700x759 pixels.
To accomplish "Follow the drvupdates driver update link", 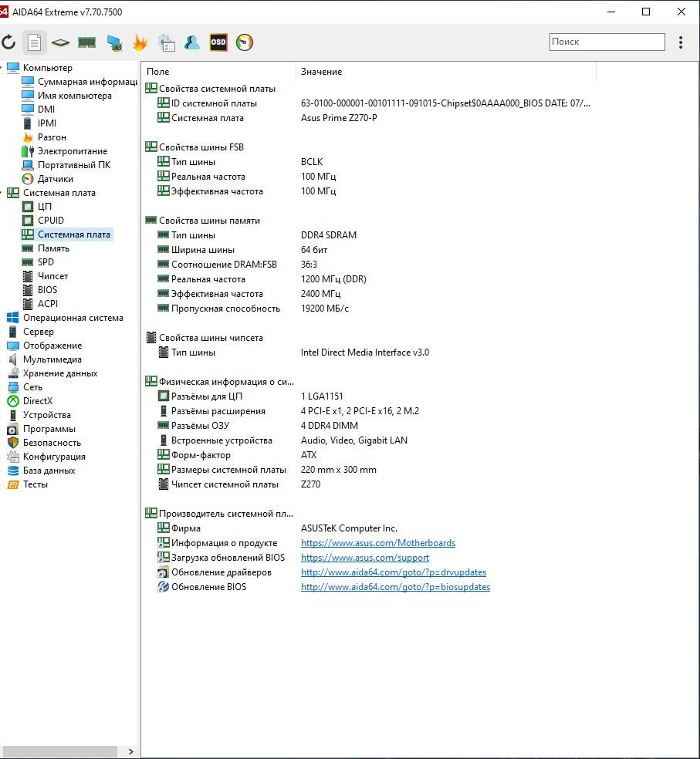I will [x=394, y=572].
